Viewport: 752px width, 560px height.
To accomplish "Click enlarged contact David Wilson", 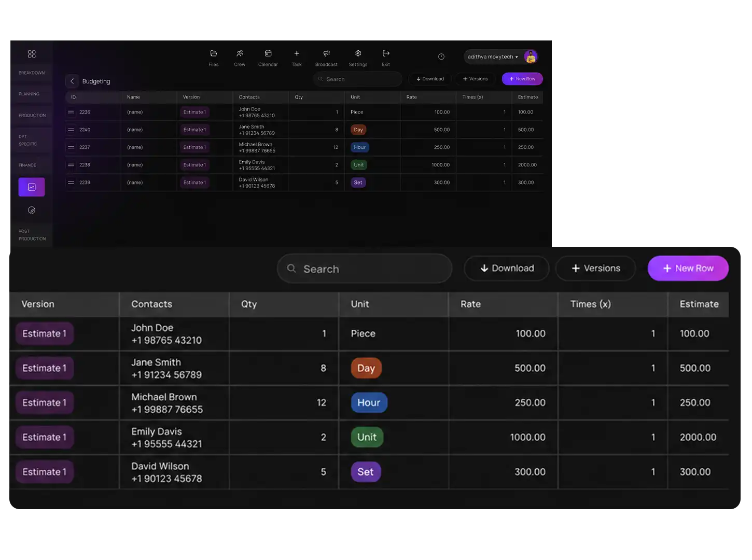I will 166,472.
